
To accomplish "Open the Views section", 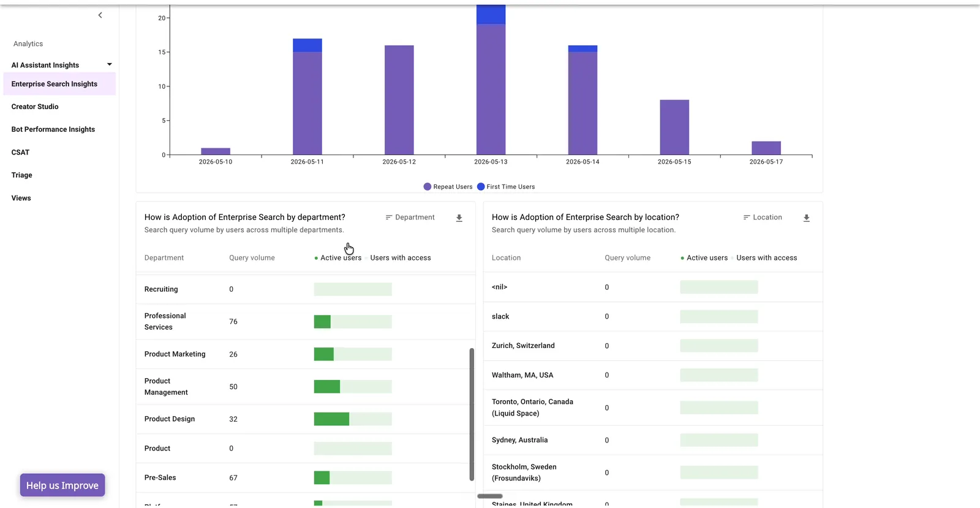I will tap(21, 198).
